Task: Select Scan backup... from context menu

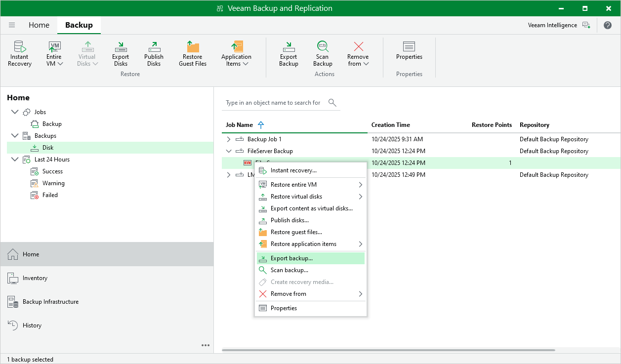Action: pyautogui.click(x=289, y=270)
